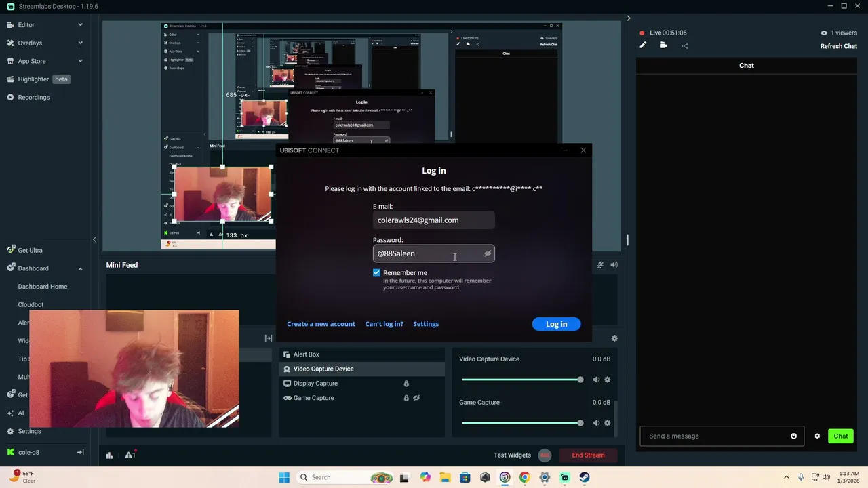868x488 pixels.
Task: Toggle visibility of Game Capture source
Action: coord(416,398)
